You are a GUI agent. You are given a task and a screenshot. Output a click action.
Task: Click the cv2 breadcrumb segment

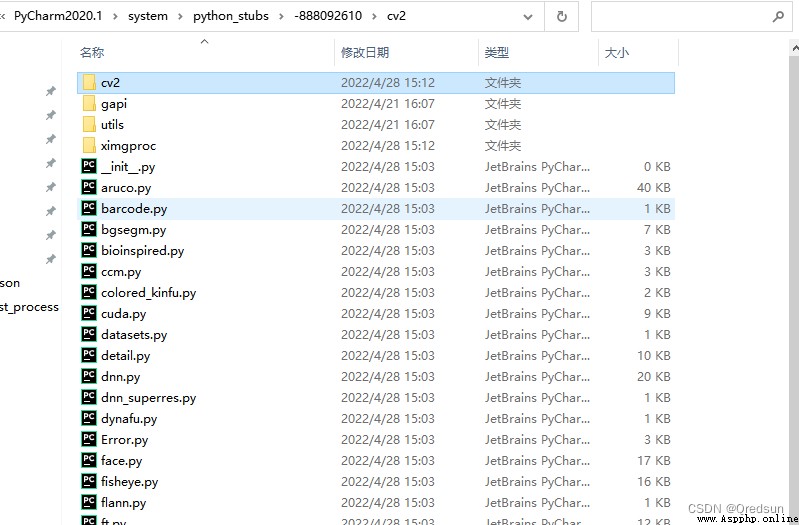click(396, 16)
